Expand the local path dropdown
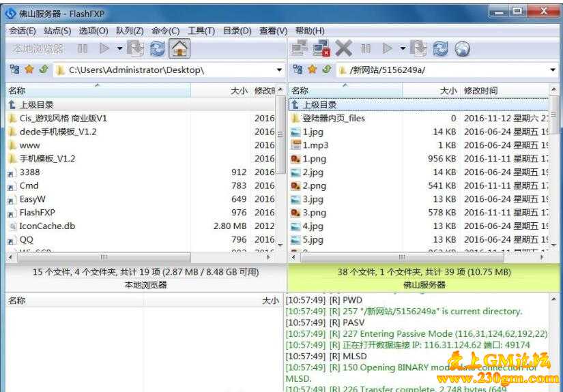This screenshot has width=563, height=392. (279, 70)
